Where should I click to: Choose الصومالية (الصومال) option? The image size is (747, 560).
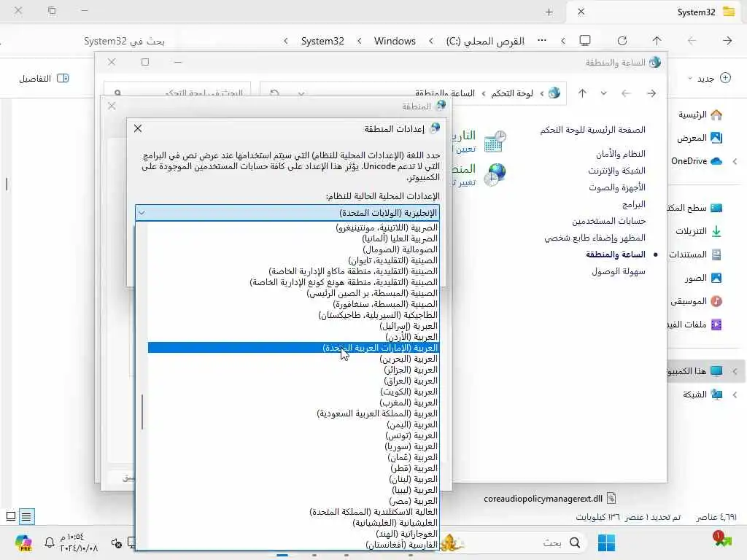(293, 249)
